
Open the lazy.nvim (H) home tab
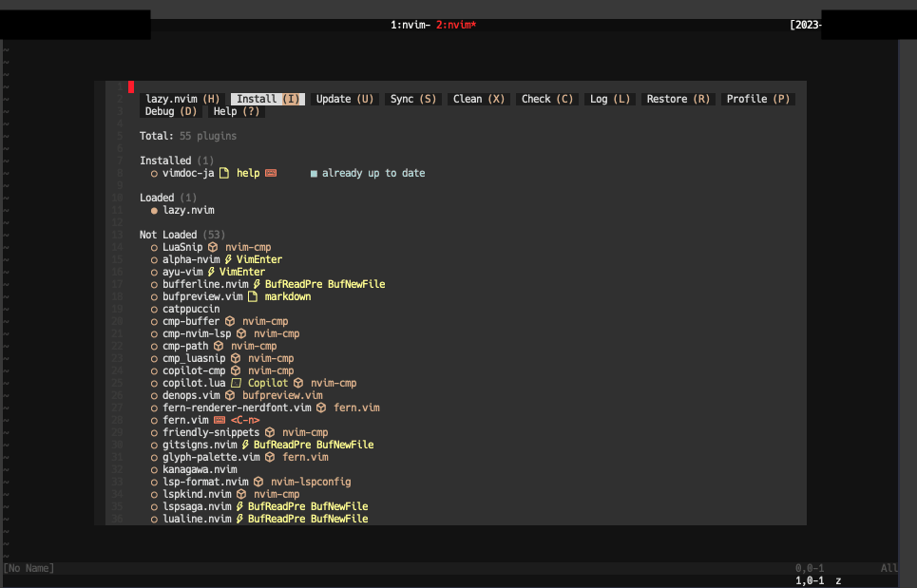pos(182,99)
